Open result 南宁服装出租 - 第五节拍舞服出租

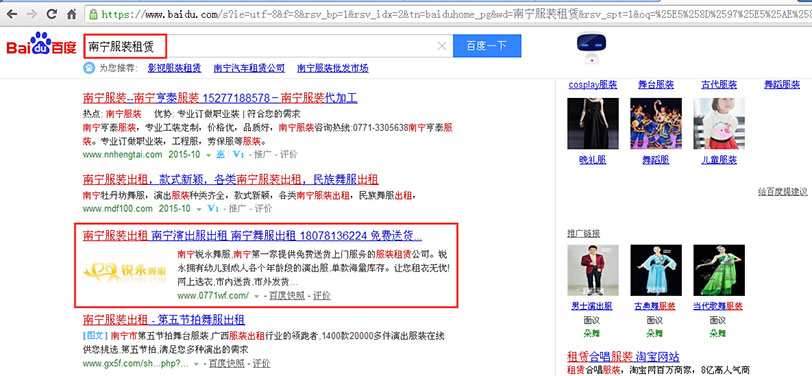click(x=164, y=319)
